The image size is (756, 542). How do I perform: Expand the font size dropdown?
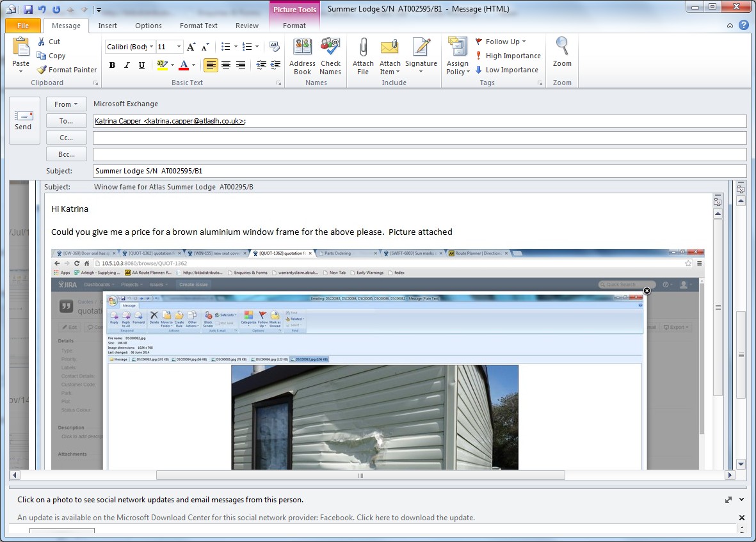coord(178,47)
